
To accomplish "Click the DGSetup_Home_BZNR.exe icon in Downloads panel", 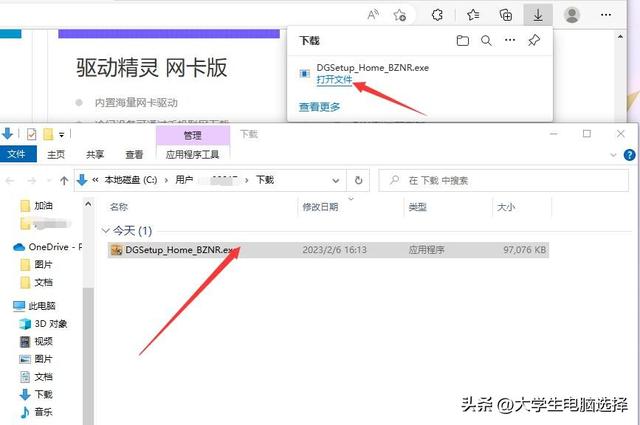I will click(x=304, y=73).
